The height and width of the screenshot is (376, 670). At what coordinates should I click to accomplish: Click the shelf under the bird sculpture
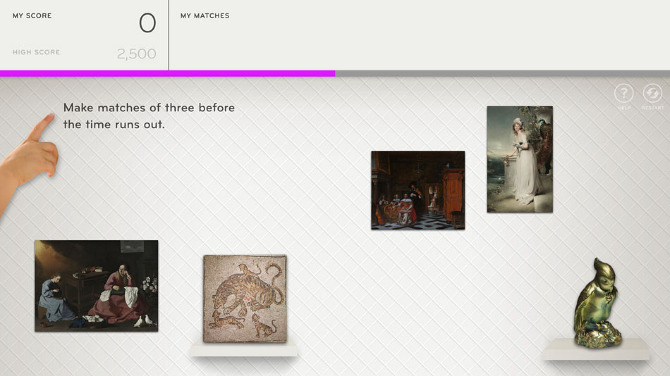tap(596, 349)
